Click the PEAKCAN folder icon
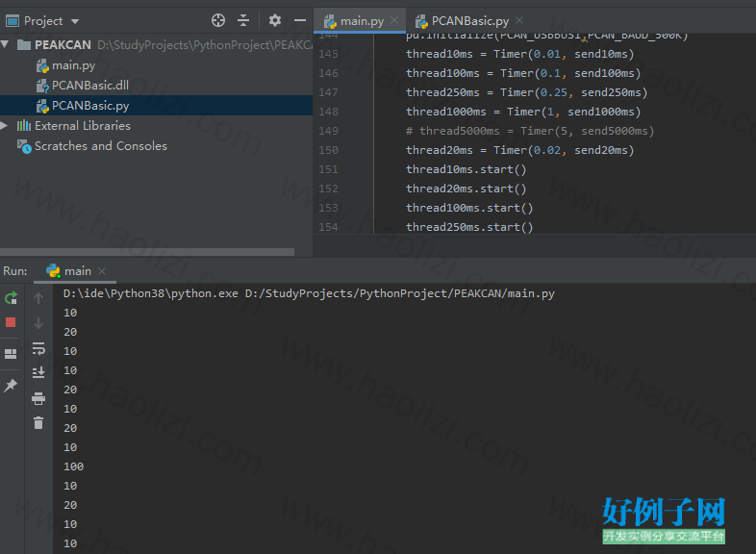Screen dimensions: 756x554 coord(24,45)
